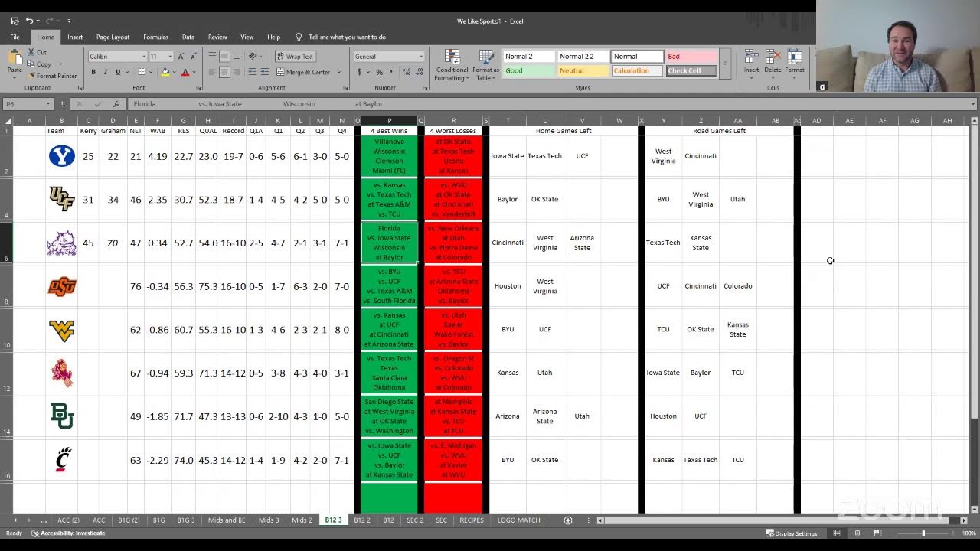The height and width of the screenshot is (551, 980).
Task: Open Conditional Formatting menu
Action: [x=452, y=66]
